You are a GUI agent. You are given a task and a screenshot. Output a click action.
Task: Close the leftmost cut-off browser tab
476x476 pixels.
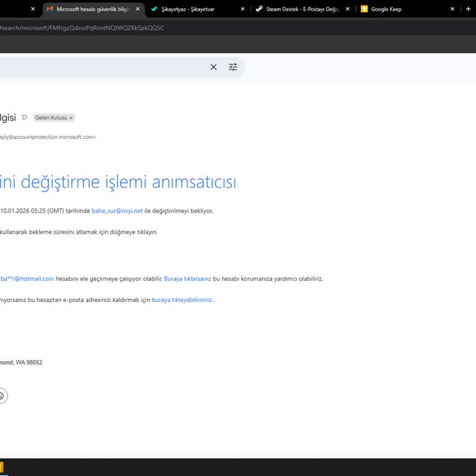pos(33,9)
